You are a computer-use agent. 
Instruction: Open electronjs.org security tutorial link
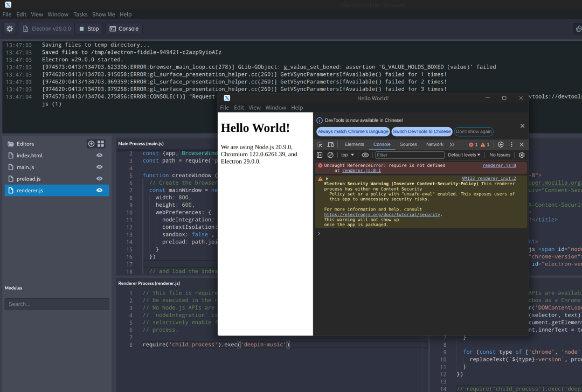[x=382, y=214]
